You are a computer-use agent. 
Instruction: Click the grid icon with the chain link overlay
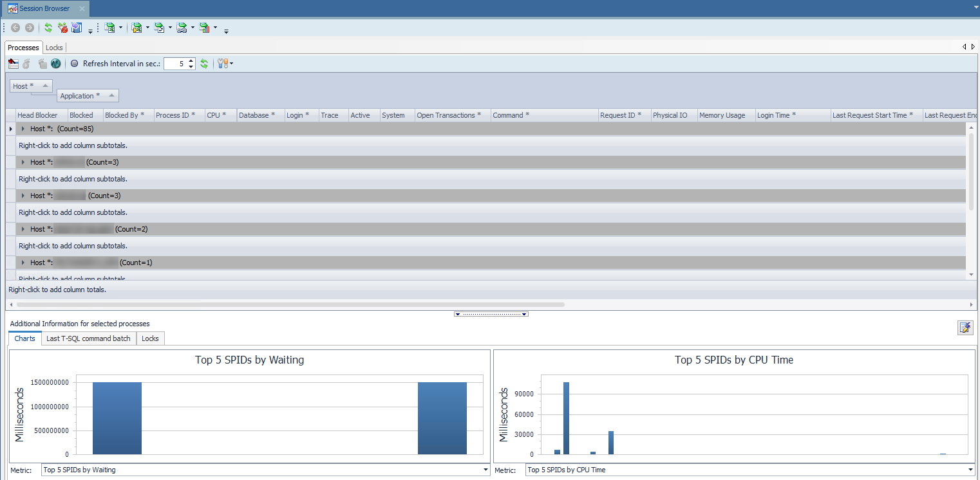(x=182, y=28)
